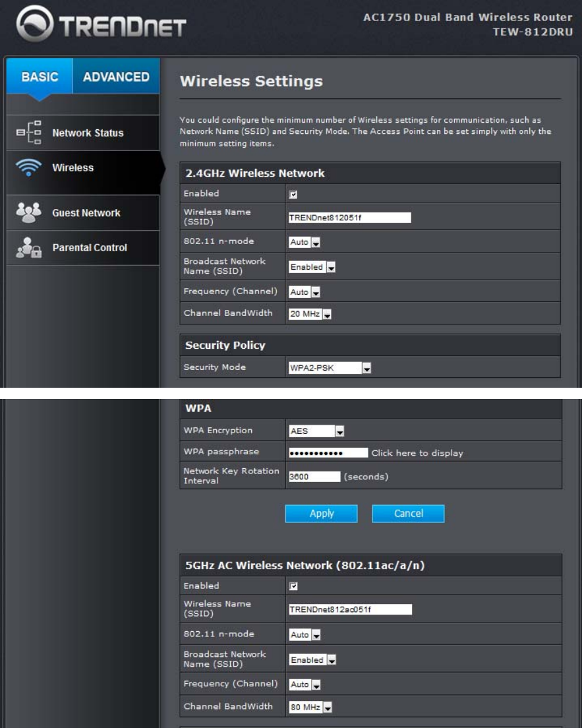
Task: Click 'TEW-812DRU' model text
Action: pyautogui.click(x=533, y=32)
